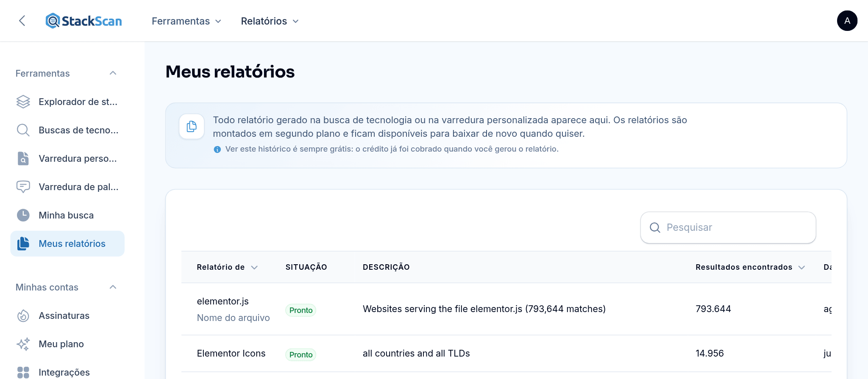Open Varredura de palavras in the sidebar
The height and width of the screenshot is (379, 868).
[x=67, y=187]
